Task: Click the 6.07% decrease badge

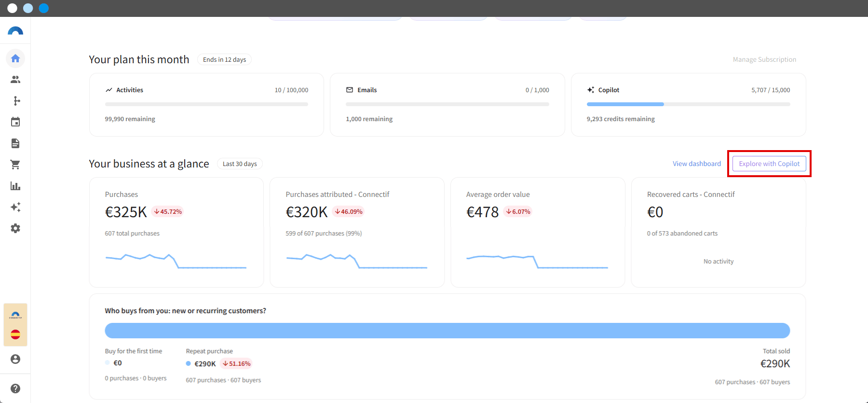Action: click(518, 212)
